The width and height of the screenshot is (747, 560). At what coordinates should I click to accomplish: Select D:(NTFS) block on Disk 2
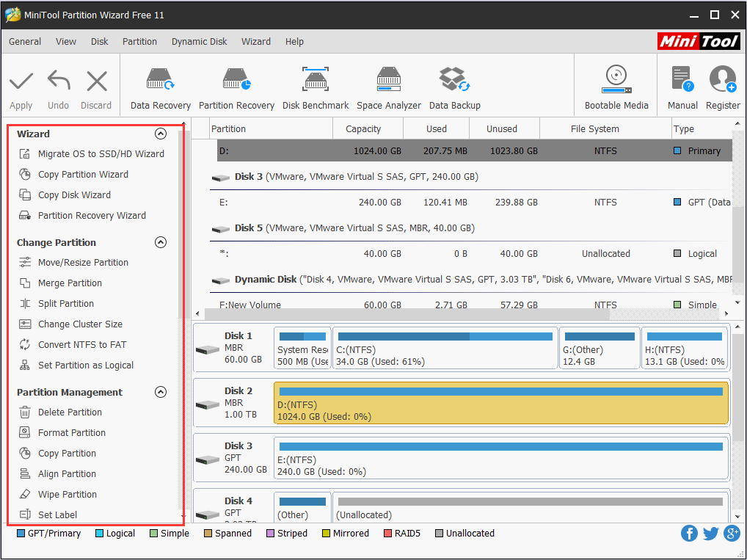pos(501,403)
